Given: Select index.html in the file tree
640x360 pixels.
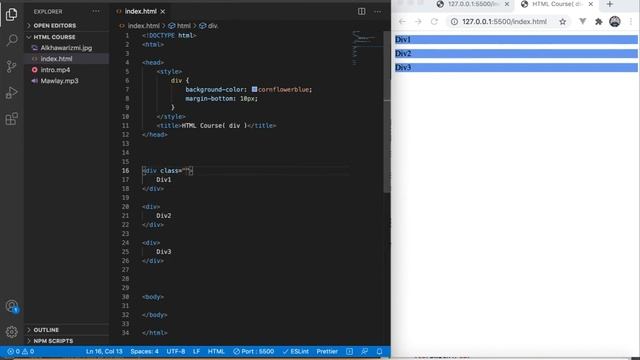Looking at the screenshot, I should 56,59.
